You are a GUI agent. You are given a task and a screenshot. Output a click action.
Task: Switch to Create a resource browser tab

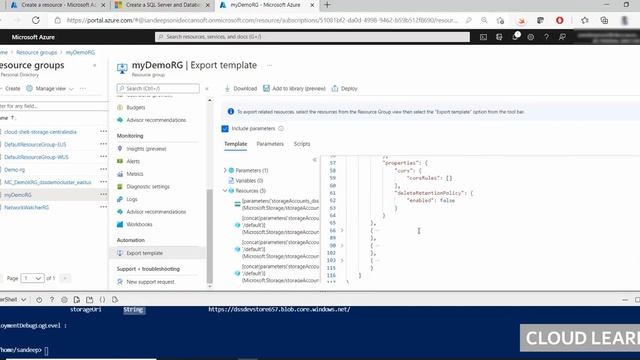[58, 5]
